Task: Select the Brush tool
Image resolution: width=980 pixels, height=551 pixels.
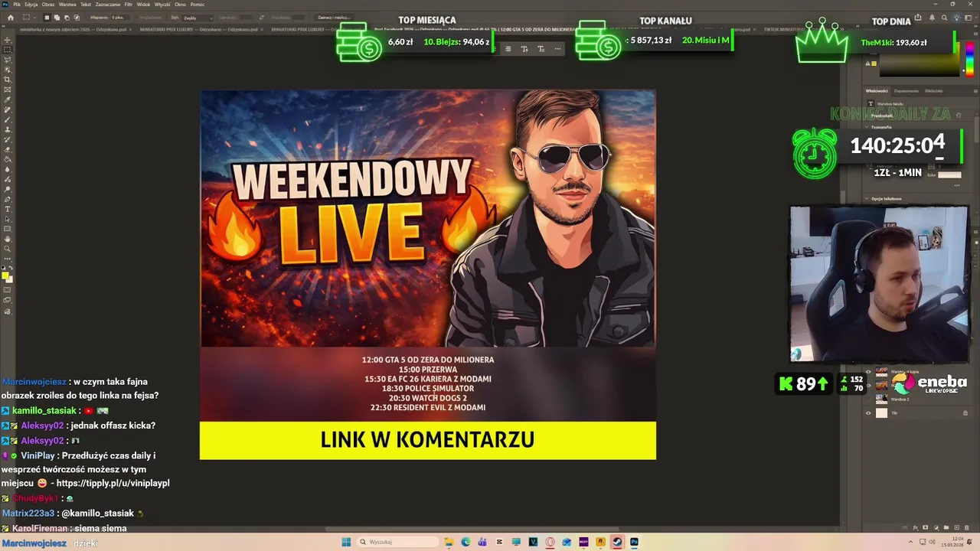Action: 8,119
